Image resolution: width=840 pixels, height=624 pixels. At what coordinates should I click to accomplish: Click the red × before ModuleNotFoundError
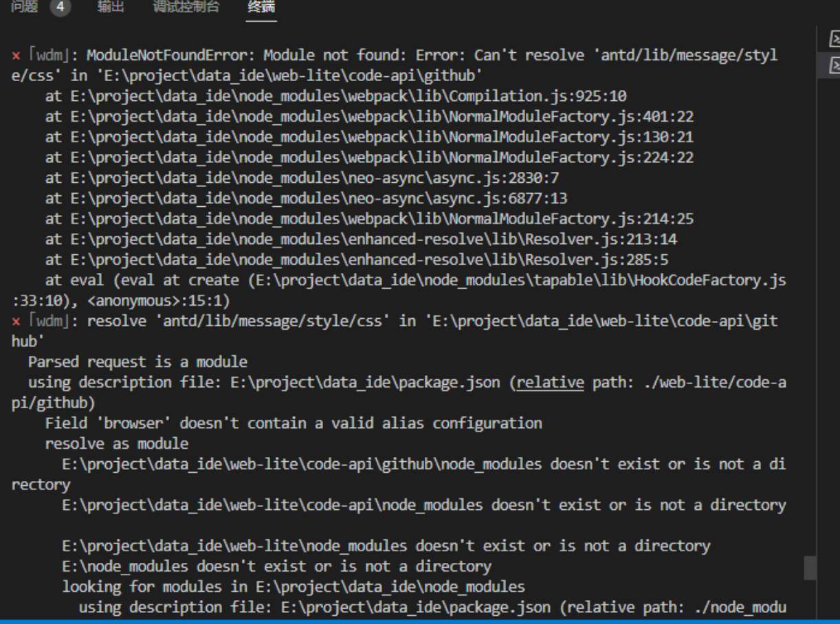pyautogui.click(x=16, y=56)
